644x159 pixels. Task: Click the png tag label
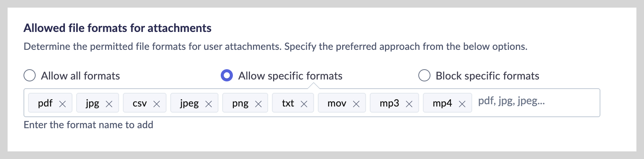point(240,103)
